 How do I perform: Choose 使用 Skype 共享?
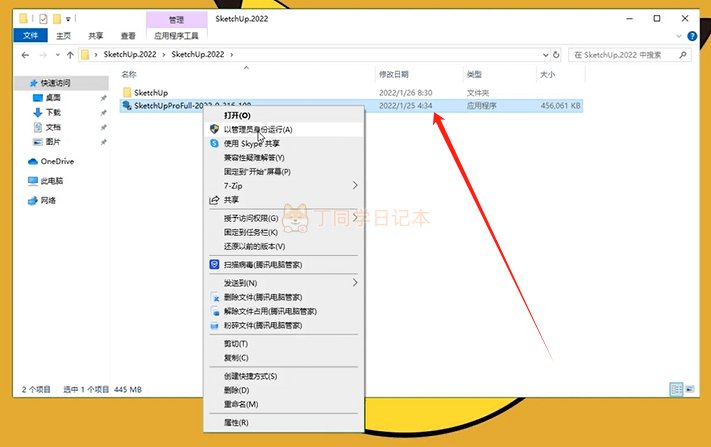coord(284,144)
